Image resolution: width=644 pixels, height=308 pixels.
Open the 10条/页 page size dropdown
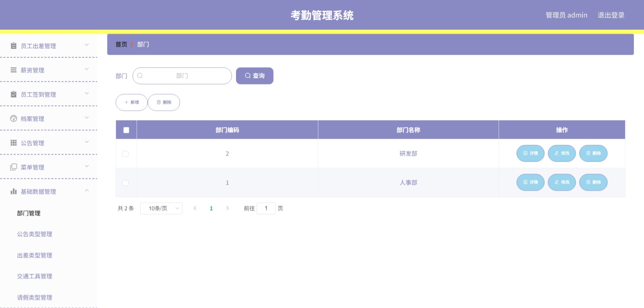point(161,208)
